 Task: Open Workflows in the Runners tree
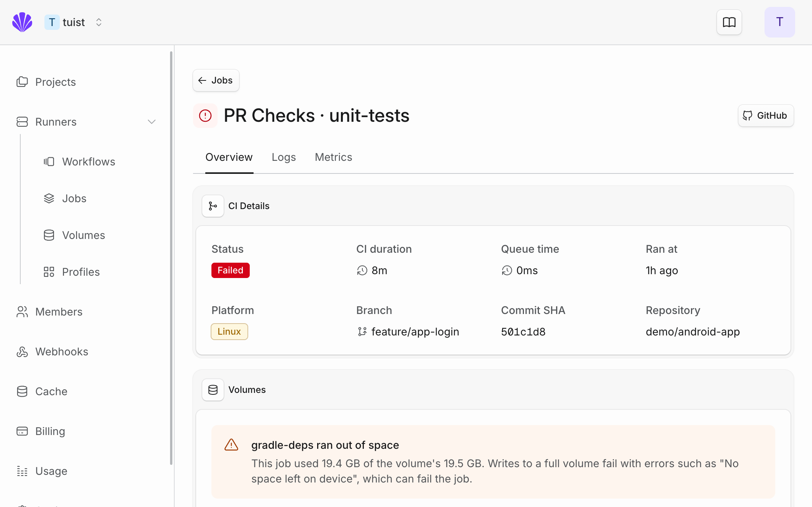88,162
